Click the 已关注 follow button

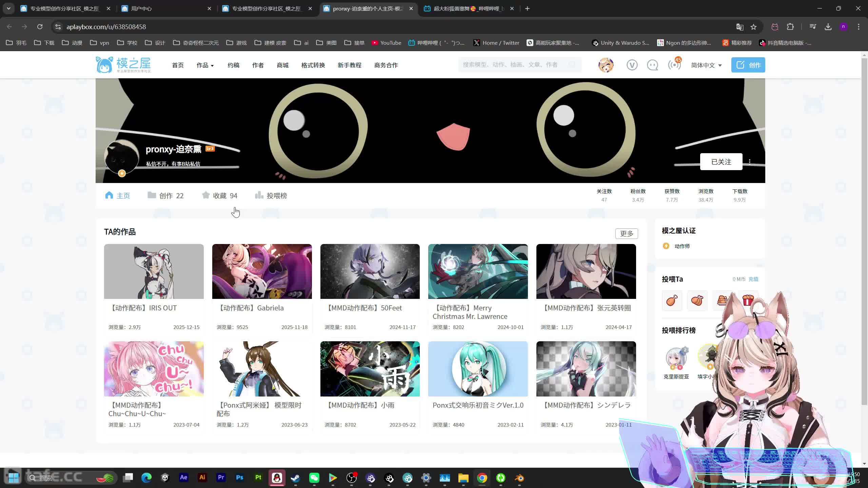[721, 162]
